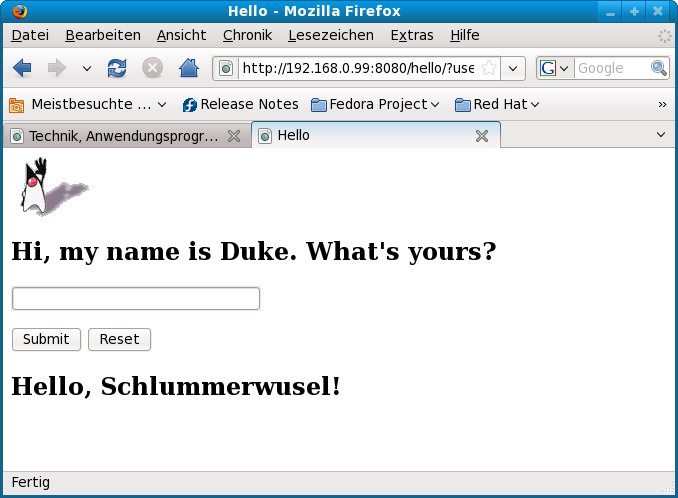
Task: Switch to the Technik, Anwendungsprogr... tab
Action: tap(123, 136)
